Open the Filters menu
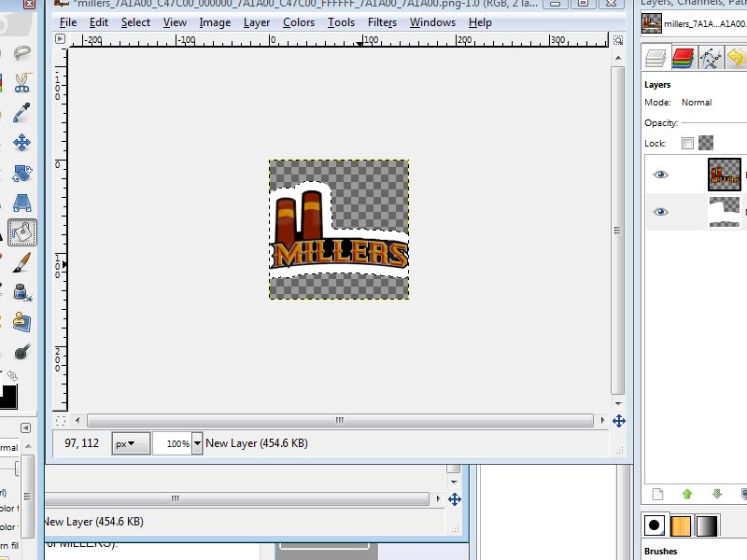The width and height of the screenshot is (747, 560). coord(382,22)
